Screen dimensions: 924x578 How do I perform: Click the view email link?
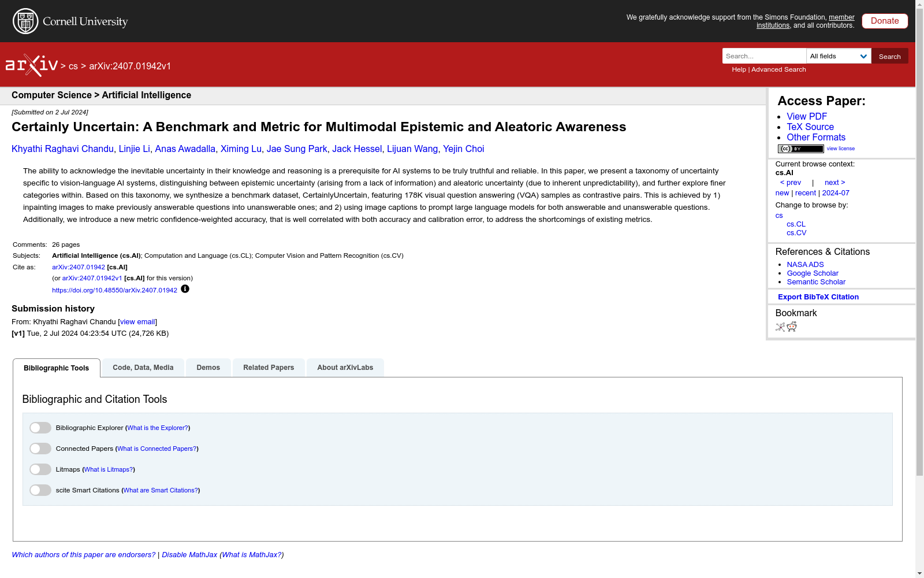(137, 322)
